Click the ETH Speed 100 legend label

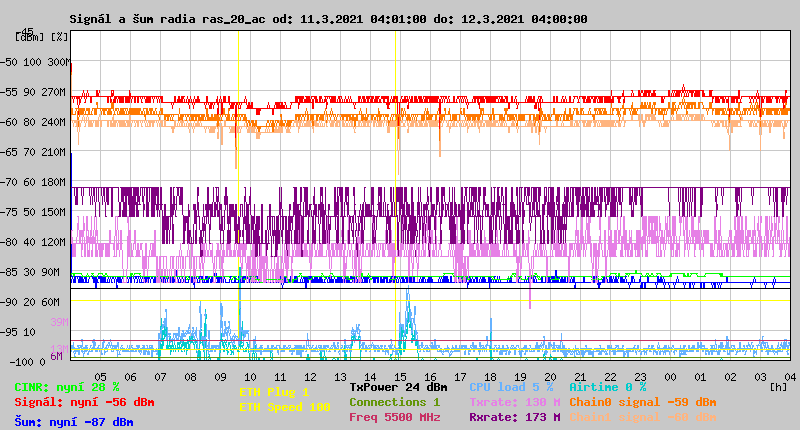click(284, 407)
